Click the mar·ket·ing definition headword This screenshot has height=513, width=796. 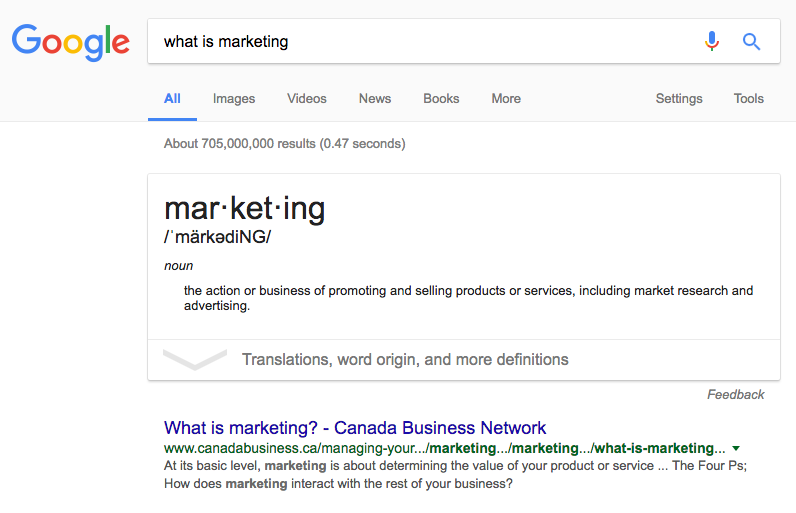[244, 209]
